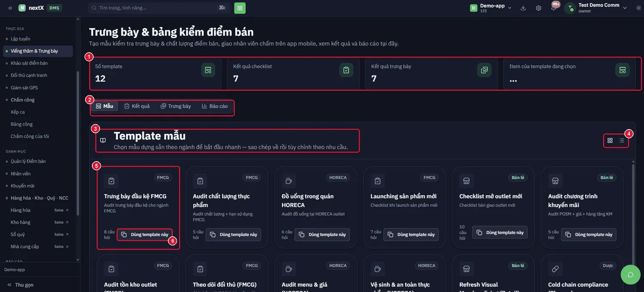The height and width of the screenshot is (292, 644).
Task: Click pill icon on Cold chain compliance card
Action: tap(556, 269)
